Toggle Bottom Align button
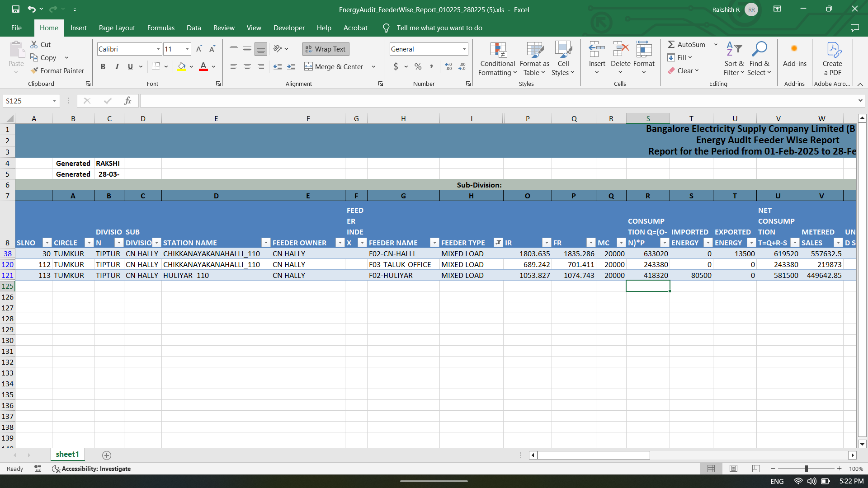868x488 pixels. (x=261, y=49)
